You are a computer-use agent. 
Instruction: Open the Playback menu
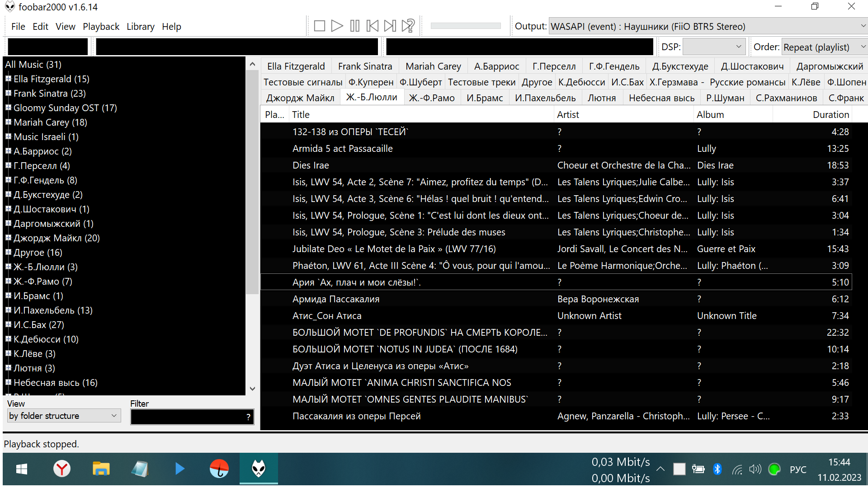(101, 27)
